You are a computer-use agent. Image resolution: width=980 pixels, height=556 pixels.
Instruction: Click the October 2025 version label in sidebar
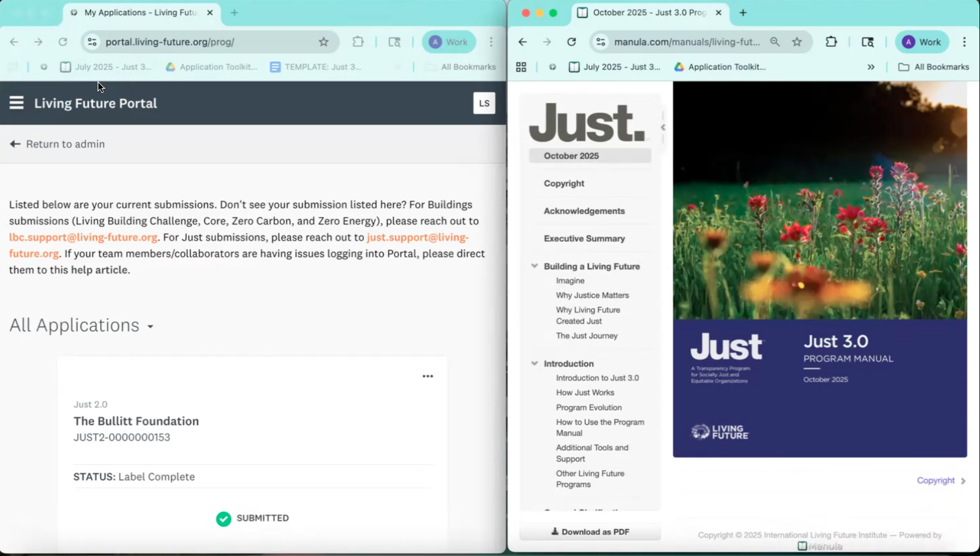click(590, 156)
